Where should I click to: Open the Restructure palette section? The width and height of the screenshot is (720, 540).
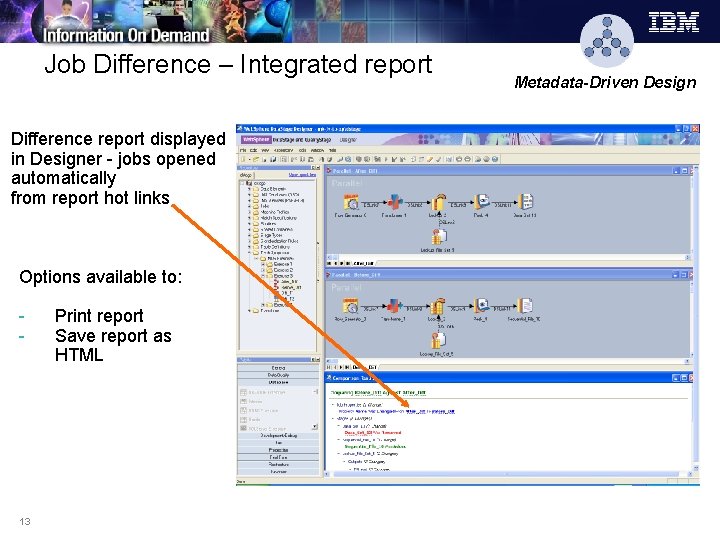[278, 465]
